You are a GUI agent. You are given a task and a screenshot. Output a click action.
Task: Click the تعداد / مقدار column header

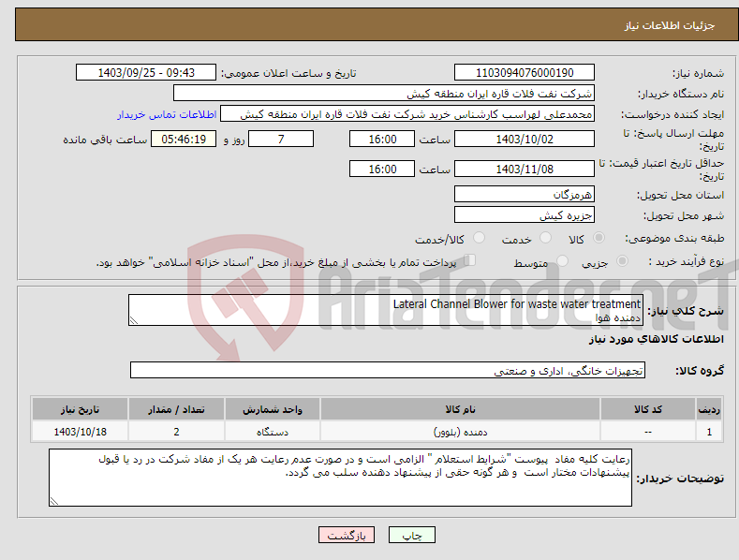coord(176,409)
